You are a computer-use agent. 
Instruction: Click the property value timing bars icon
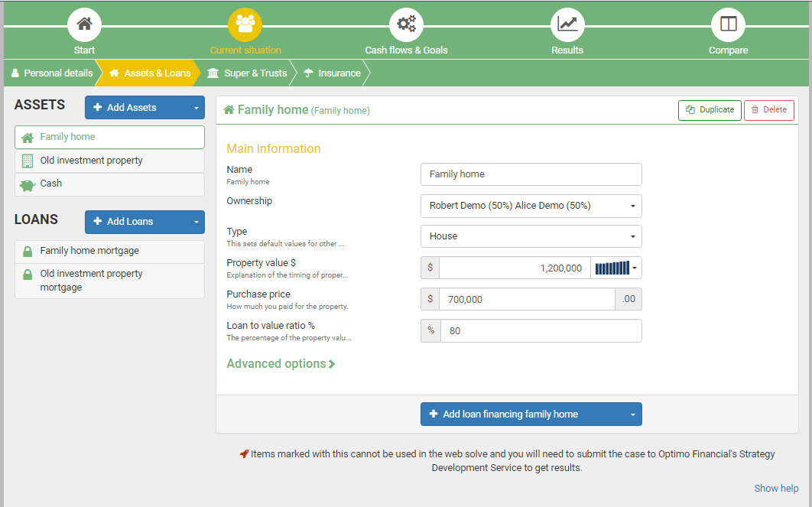click(612, 268)
